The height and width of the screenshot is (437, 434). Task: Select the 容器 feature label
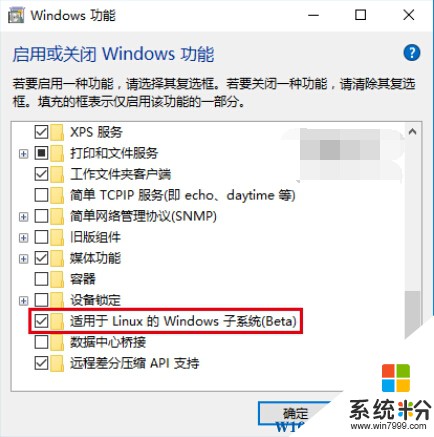click(83, 279)
